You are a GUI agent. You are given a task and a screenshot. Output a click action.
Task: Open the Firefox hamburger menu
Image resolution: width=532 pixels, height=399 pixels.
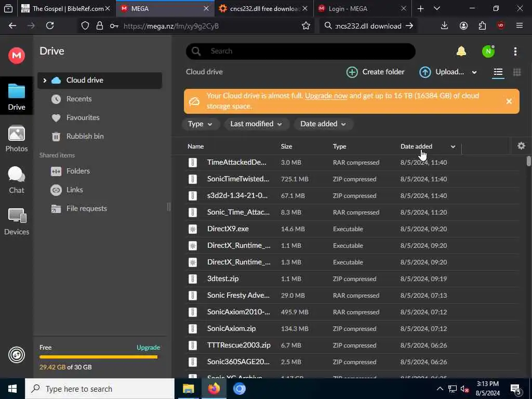519,25
